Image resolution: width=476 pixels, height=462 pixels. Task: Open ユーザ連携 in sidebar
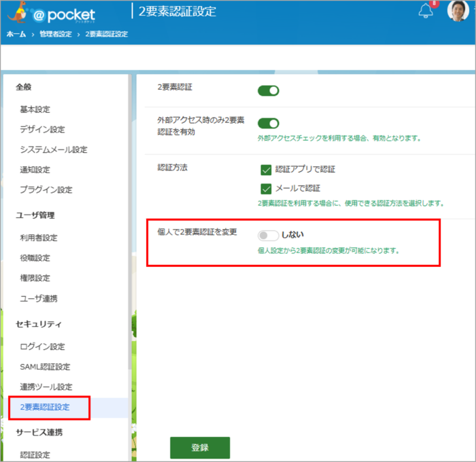tap(39, 298)
